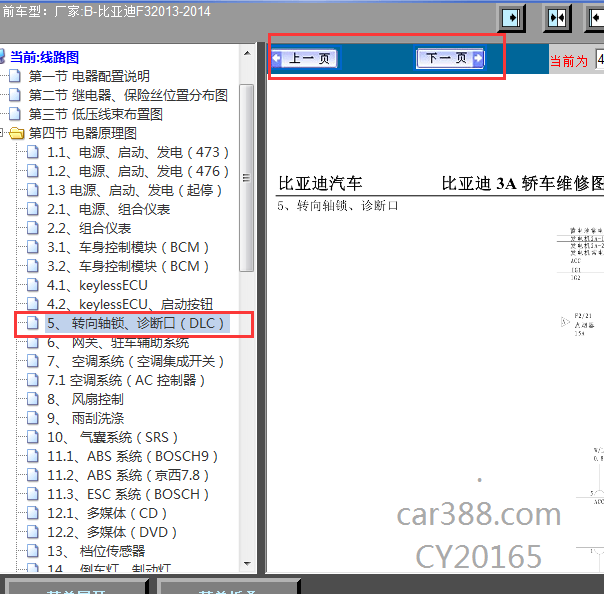Viewport: 604px width, 594px height.
Task: Open 8、风扇控制
Action: (x=85, y=399)
